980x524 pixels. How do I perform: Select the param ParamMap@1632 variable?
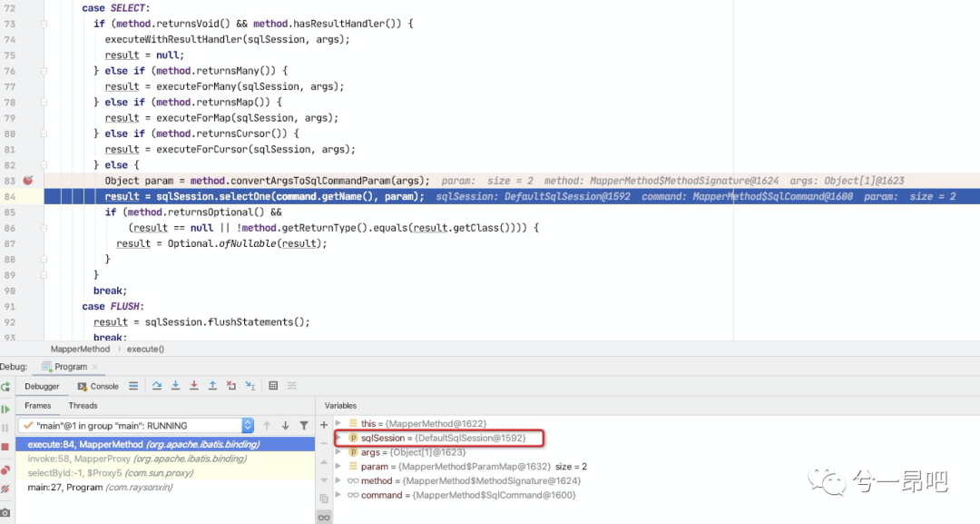point(474,467)
